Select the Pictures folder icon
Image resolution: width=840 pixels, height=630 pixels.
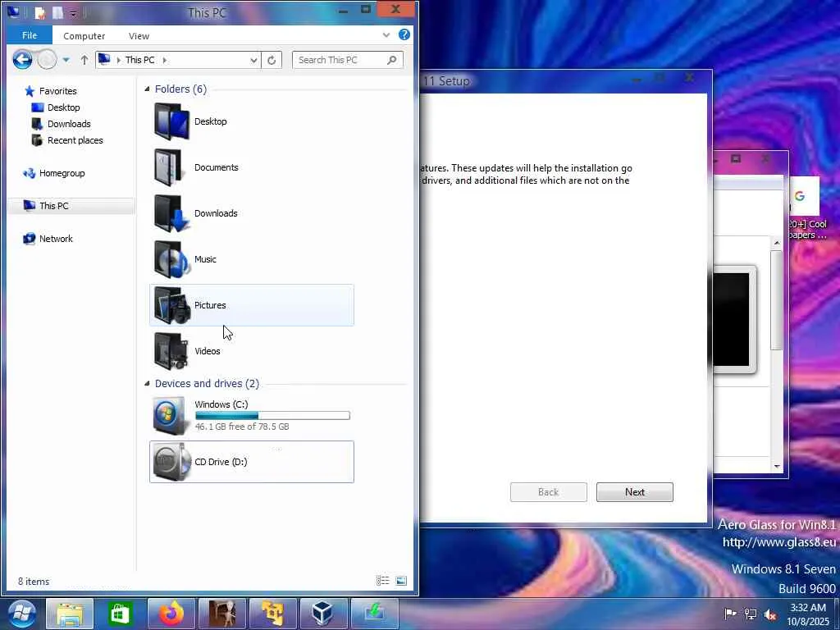pyautogui.click(x=171, y=305)
